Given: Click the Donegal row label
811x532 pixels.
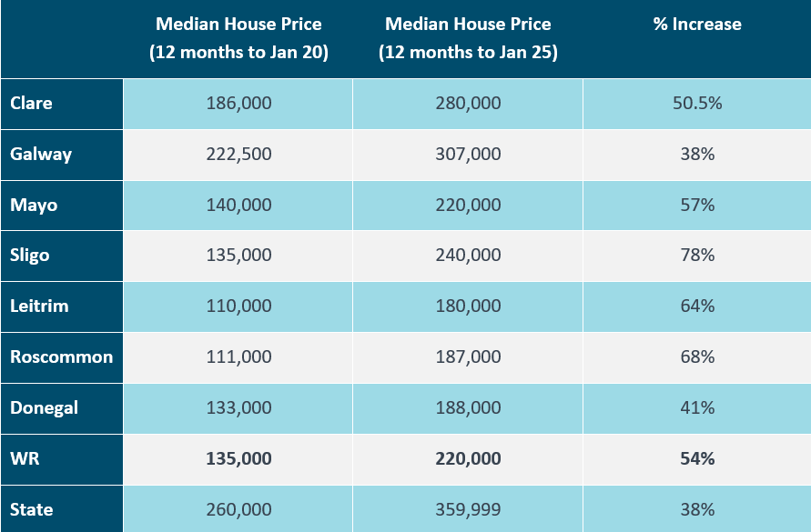Looking at the screenshot, I should click(x=44, y=407).
